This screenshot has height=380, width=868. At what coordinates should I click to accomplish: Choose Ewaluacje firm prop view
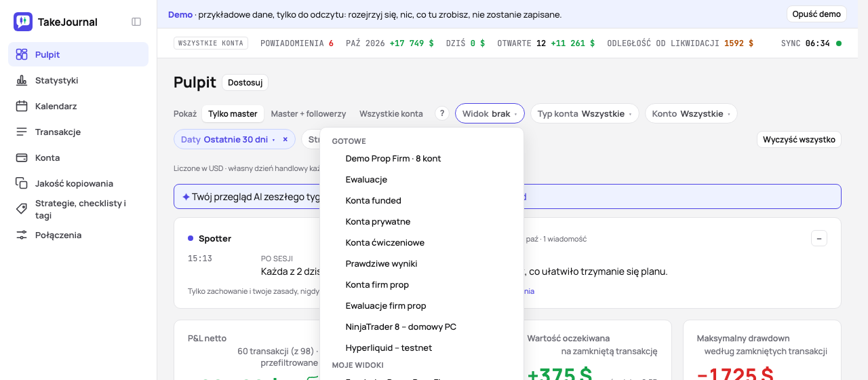point(422,305)
